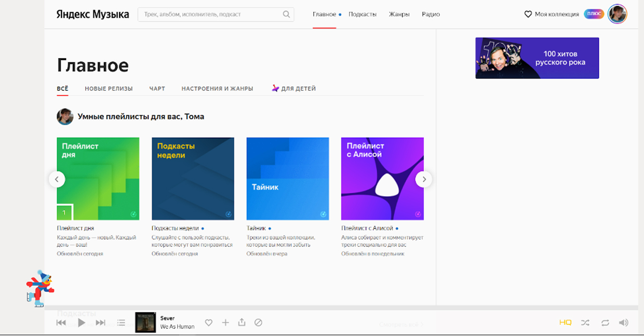644x336 pixels.
Task: Open the user profile avatar menu
Action: [x=618, y=14]
